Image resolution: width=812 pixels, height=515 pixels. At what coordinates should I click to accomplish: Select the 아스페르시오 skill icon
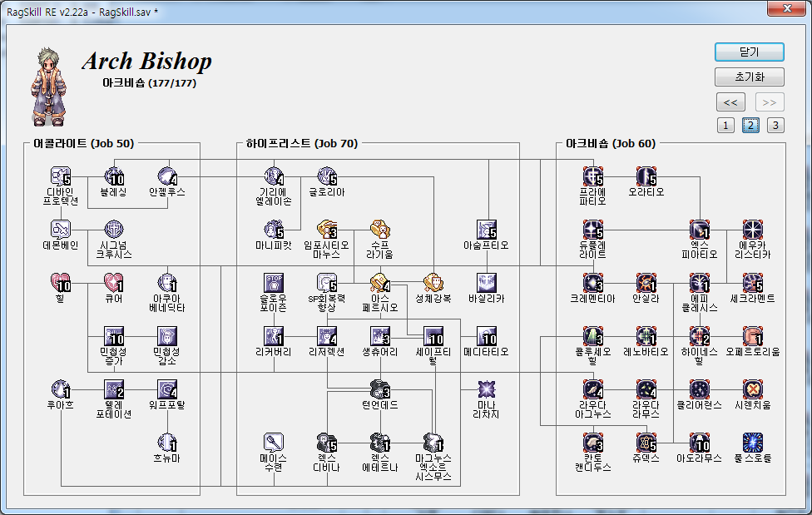click(x=381, y=283)
